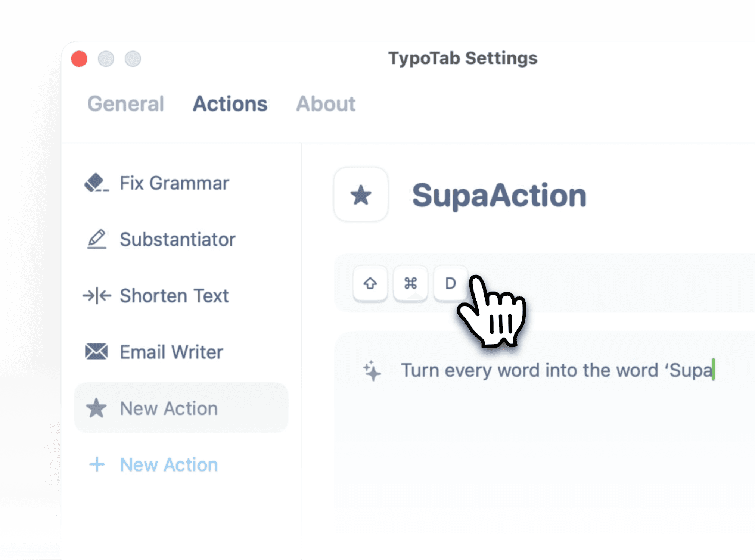
Task: Open the About tab
Action: [326, 104]
